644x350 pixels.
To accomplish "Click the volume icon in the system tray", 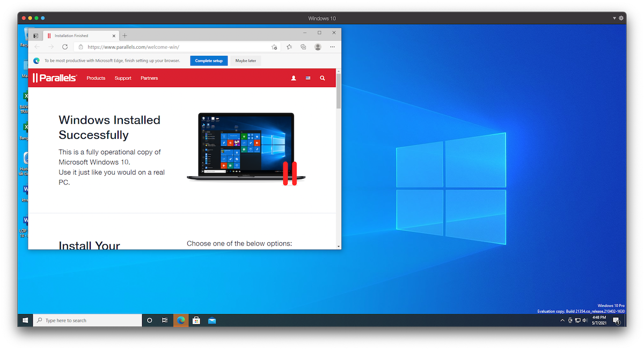I will coord(585,320).
